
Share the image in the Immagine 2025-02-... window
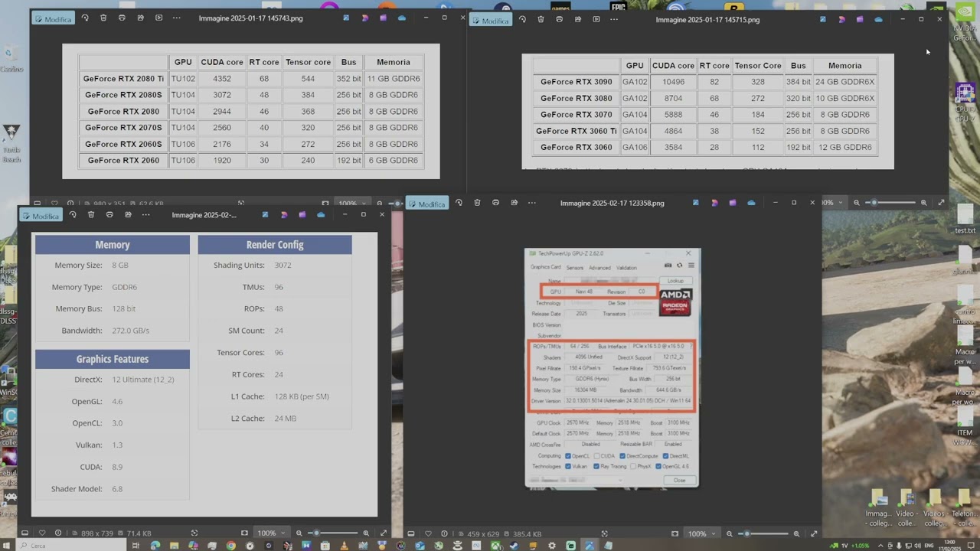(x=128, y=215)
